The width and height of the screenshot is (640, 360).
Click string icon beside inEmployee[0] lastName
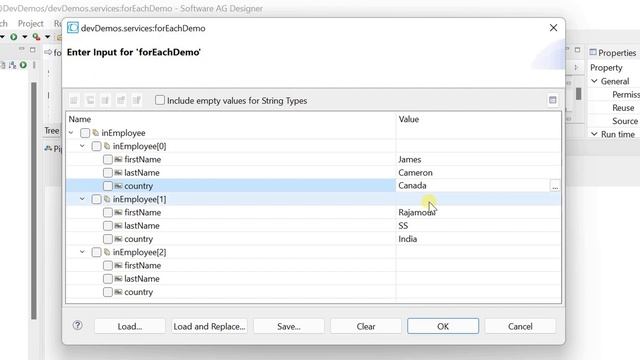point(118,173)
